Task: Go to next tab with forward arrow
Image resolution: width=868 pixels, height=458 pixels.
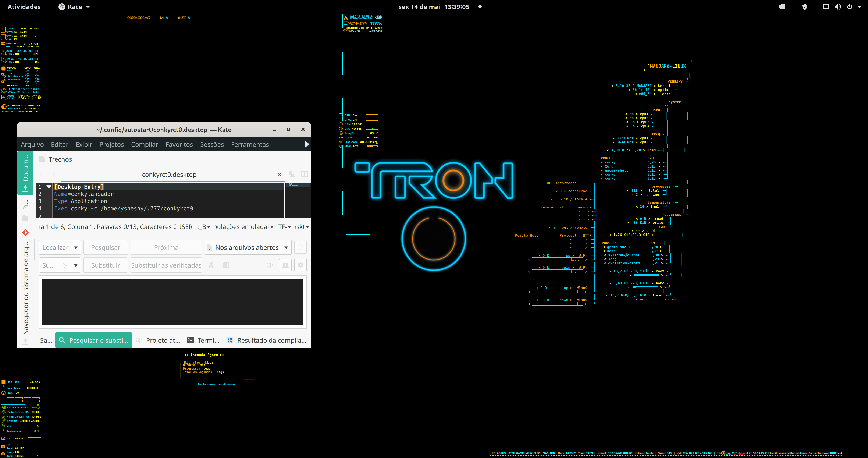Action: [54, 174]
